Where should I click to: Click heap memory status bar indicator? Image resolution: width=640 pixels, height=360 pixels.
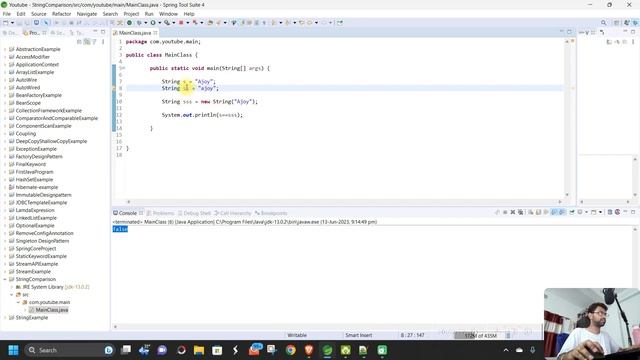[481, 336]
